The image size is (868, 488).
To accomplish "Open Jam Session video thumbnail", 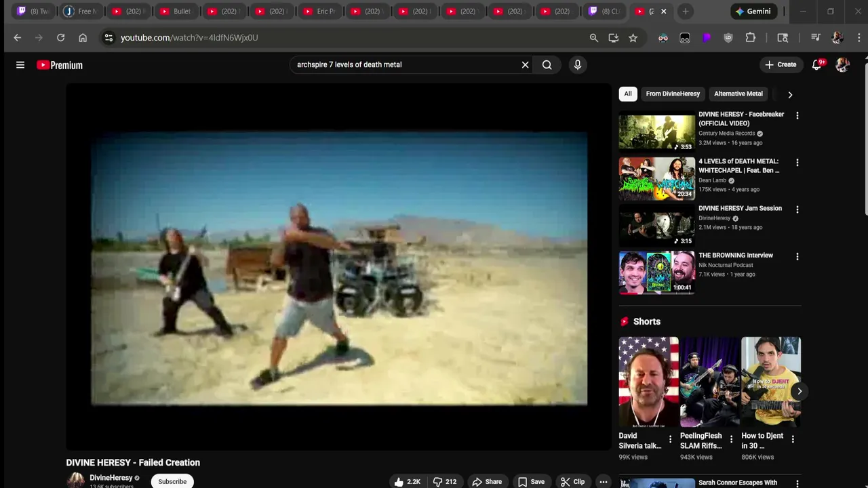I will (656, 226).
